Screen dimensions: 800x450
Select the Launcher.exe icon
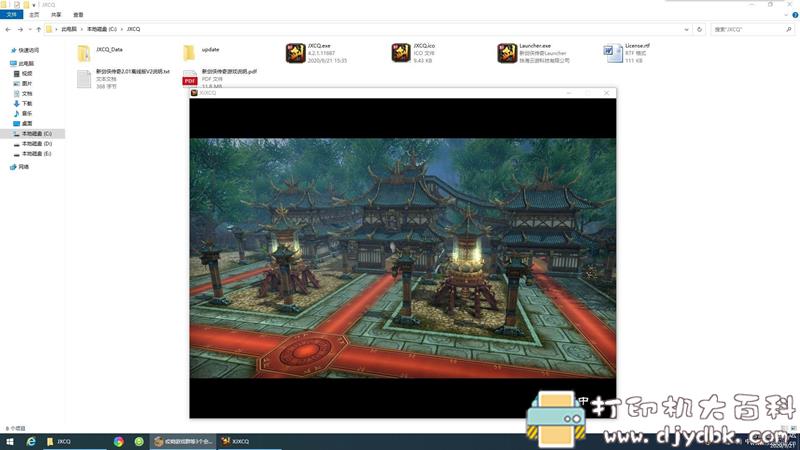coord(507,53)
